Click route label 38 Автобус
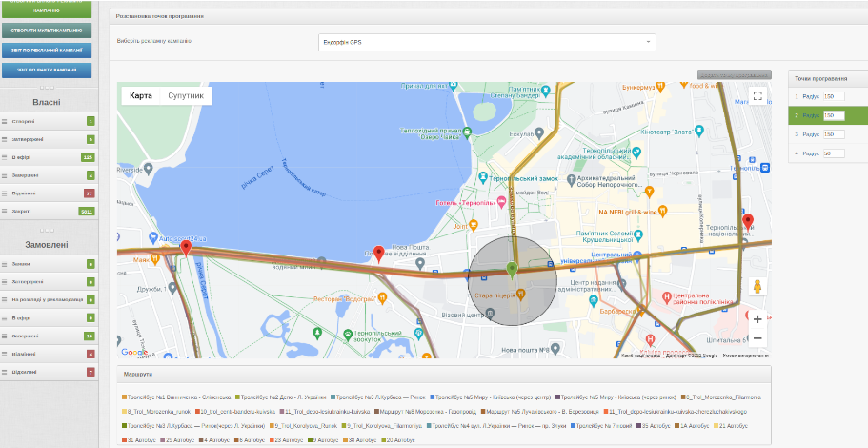868x448 pixels. pyautogui.click(x=363, y=440)
